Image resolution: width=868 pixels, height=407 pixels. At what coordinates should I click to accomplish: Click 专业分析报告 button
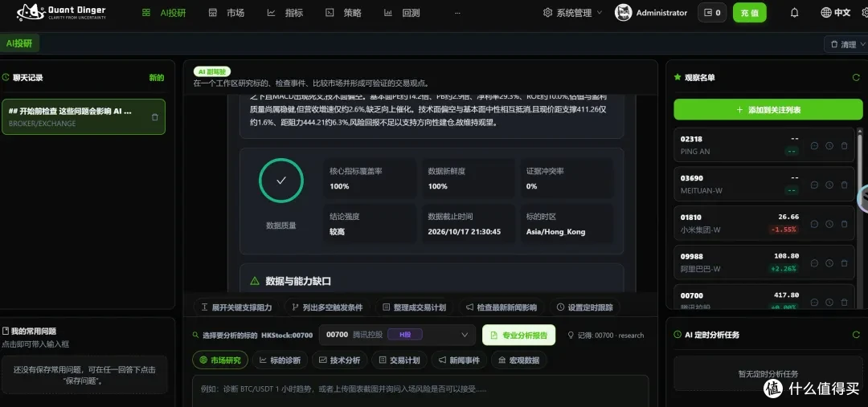tap(518, 335)
